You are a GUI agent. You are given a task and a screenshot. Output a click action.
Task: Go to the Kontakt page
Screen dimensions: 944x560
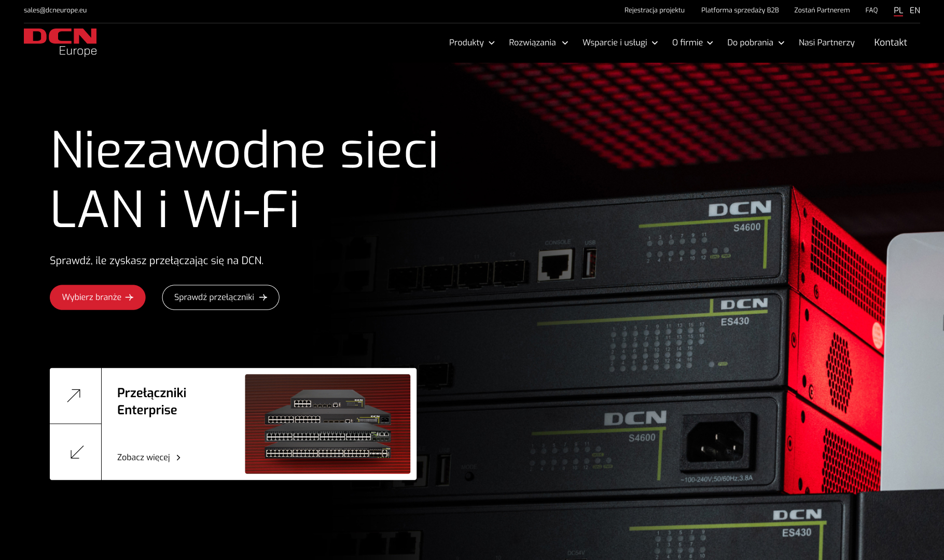(x=890, y=43)
